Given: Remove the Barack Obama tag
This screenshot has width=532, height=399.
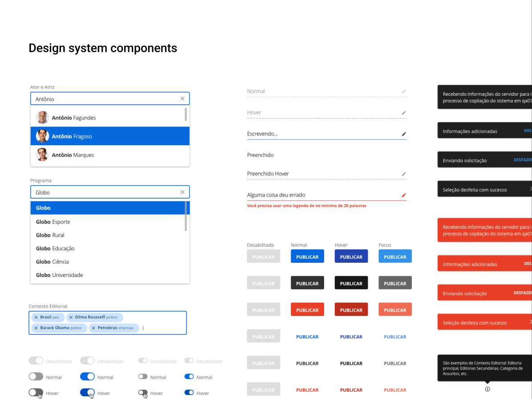Looking at the screenshot, I should click(x=36, y=328).
